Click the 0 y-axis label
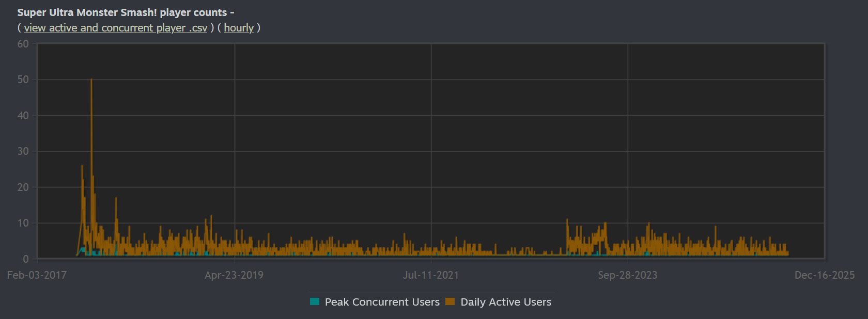This screenshot has width=868, height=319. 26,259
